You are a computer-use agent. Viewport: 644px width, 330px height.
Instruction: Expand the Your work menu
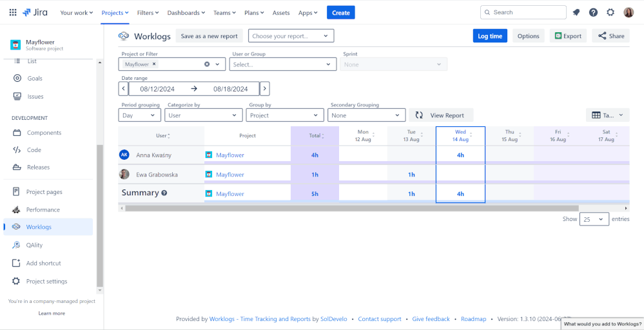[77, 13]
